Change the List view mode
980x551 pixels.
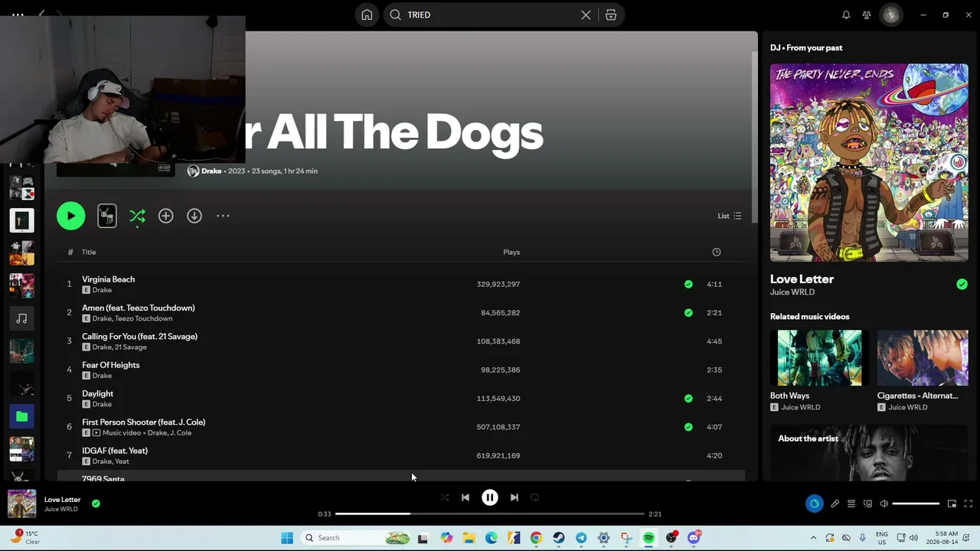(x=729, y=216)
